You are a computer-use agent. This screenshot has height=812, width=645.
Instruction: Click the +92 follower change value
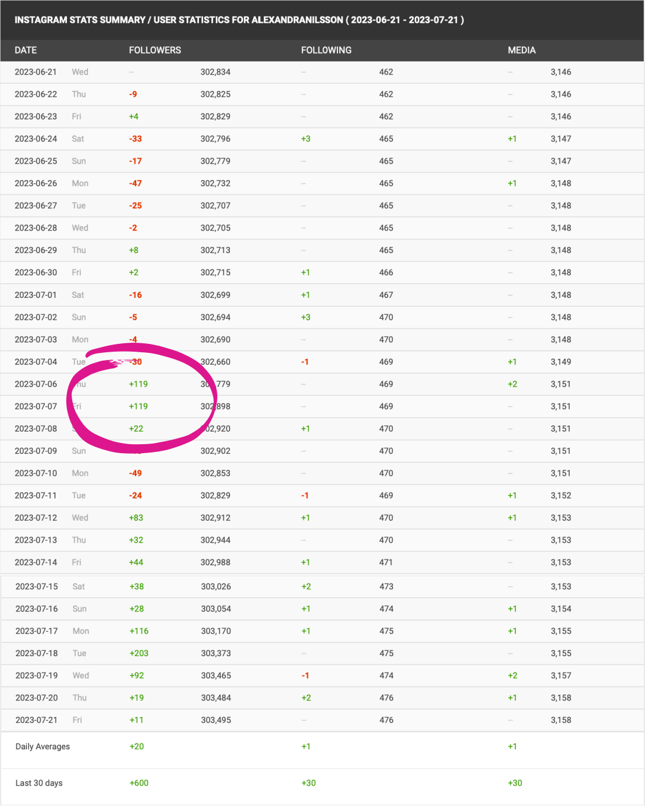tap(137, 676)
